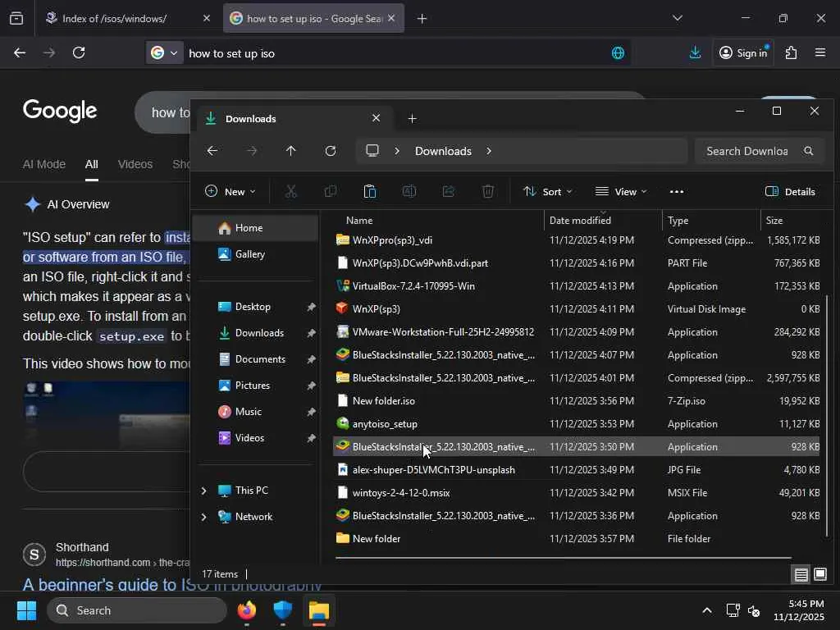
Task: Open Firefox downloads arrow icon
Action: (x=695, y=52)
